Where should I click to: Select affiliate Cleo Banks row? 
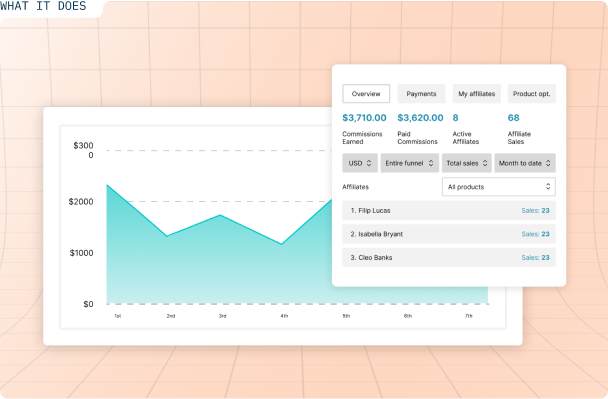click(449, 257)
